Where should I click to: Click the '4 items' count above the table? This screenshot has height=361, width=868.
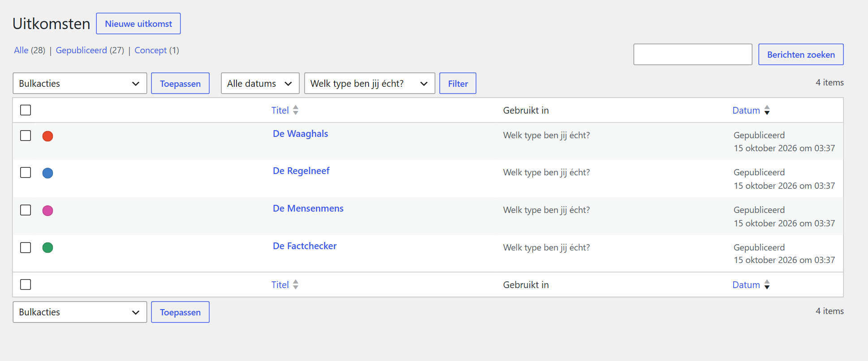coord(829,82)
